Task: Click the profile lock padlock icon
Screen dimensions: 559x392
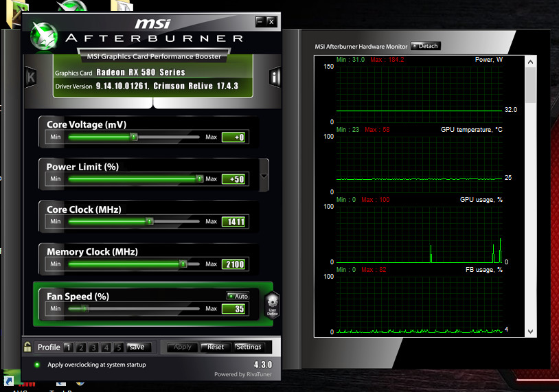Action: [27, 347]
